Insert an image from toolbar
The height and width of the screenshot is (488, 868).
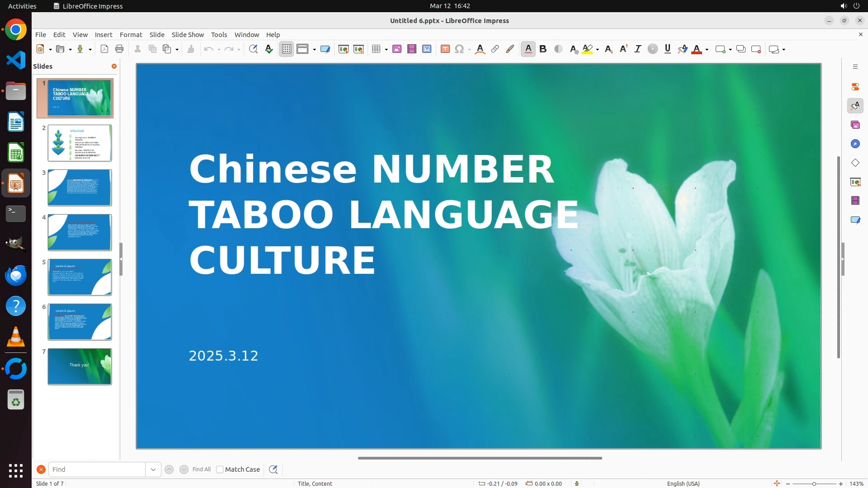click(397, 49)
